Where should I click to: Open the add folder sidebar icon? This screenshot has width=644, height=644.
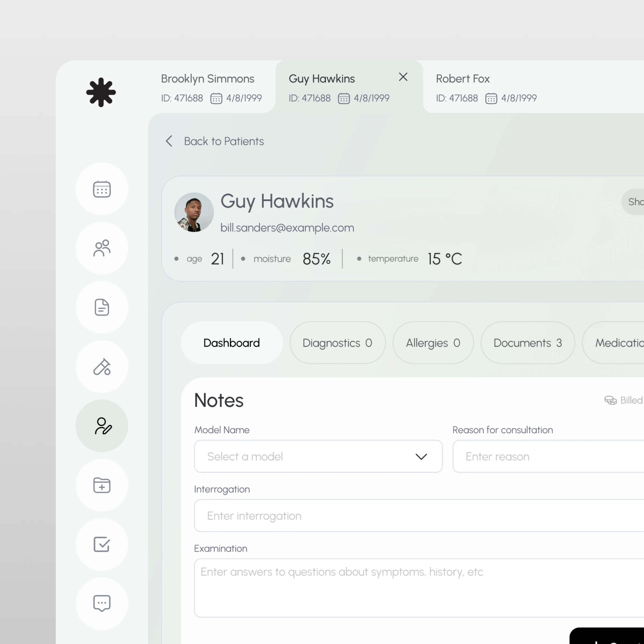click(102, 485)
